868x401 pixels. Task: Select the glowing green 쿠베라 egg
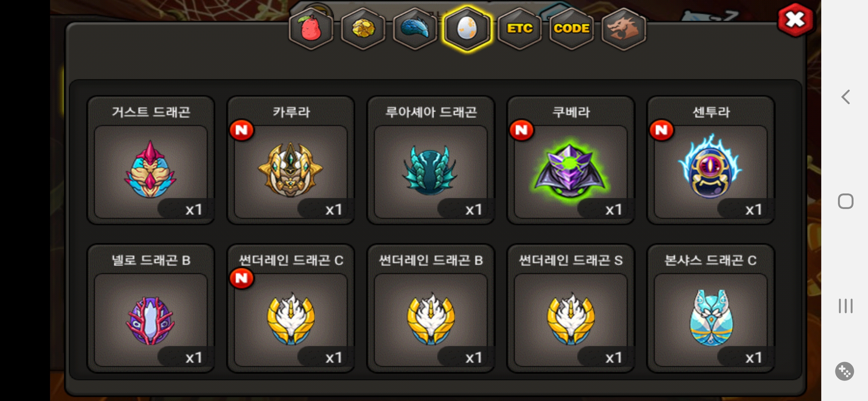pos(571,160)
